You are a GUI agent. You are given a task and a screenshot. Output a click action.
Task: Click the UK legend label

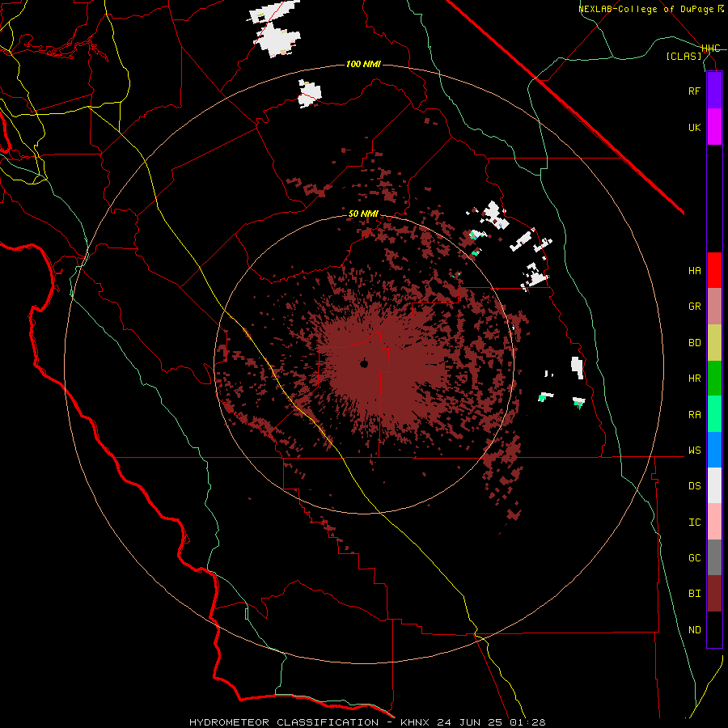pos(694,127)
